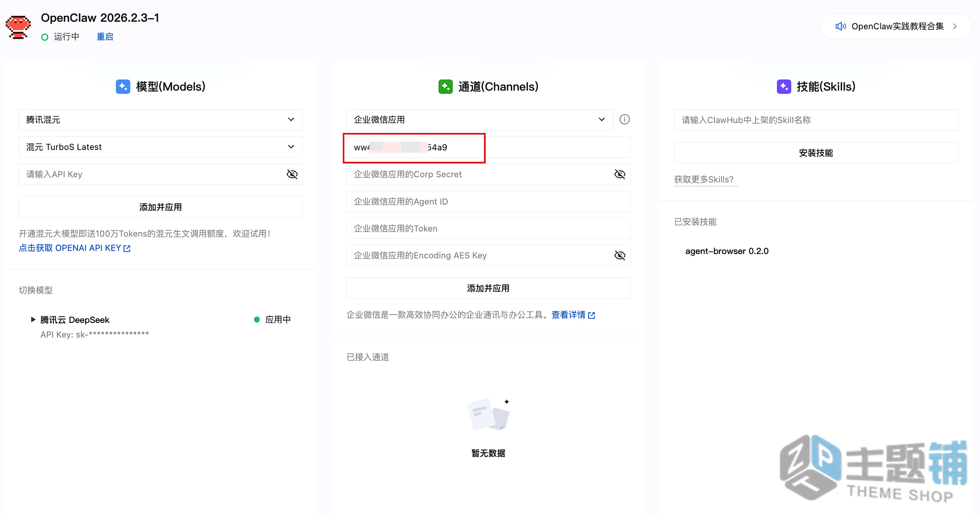
Task: Click the 应用中 status of DeepSeek
Action: (x=273, y=320)
